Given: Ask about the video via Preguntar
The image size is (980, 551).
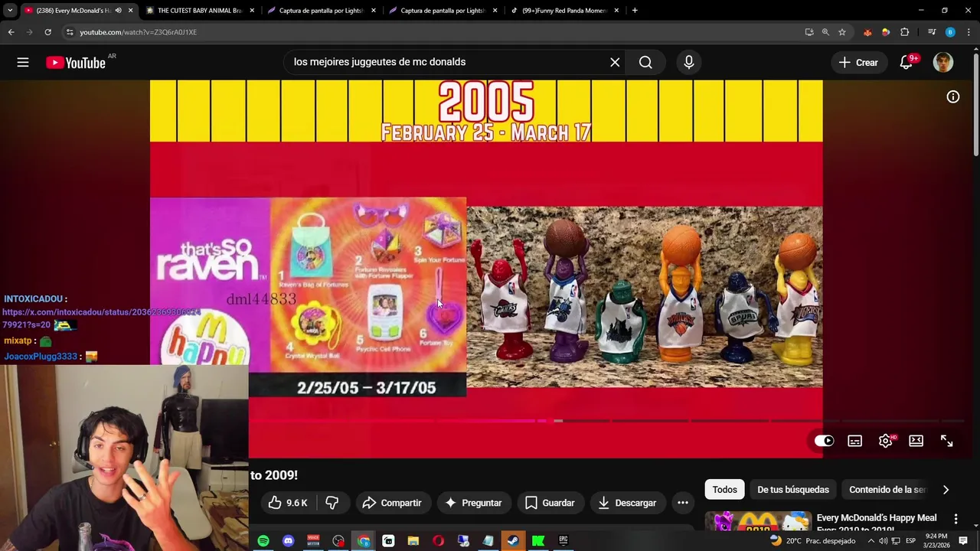Looking at the screenshot, I should [x=474, y=503].
